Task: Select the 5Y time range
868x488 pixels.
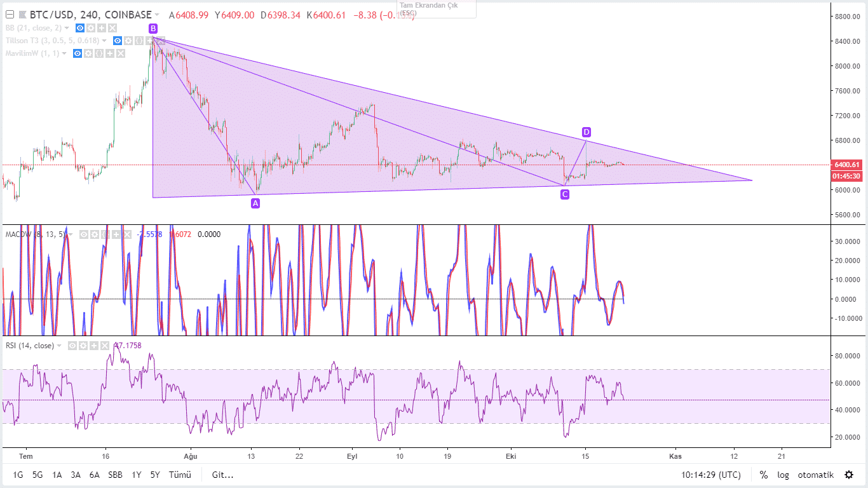Action: click(x=155, y=475)
